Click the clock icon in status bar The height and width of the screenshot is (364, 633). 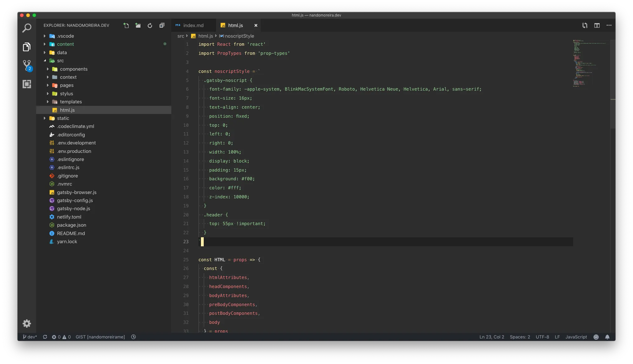tap(133, 337)
